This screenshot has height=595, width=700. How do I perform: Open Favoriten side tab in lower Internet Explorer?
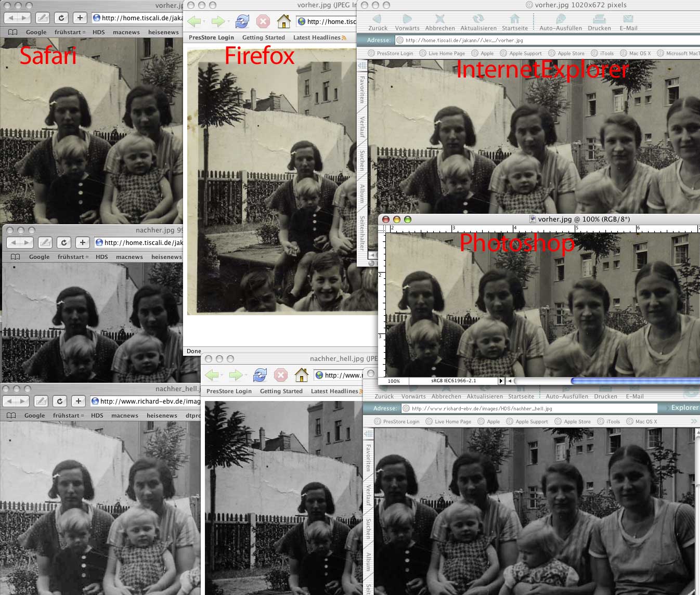[x=368, y=458]
